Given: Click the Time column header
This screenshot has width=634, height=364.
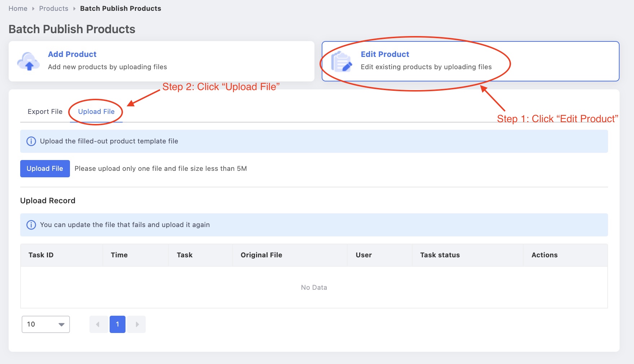Looking at the screenshot, I should coord(119,255).
